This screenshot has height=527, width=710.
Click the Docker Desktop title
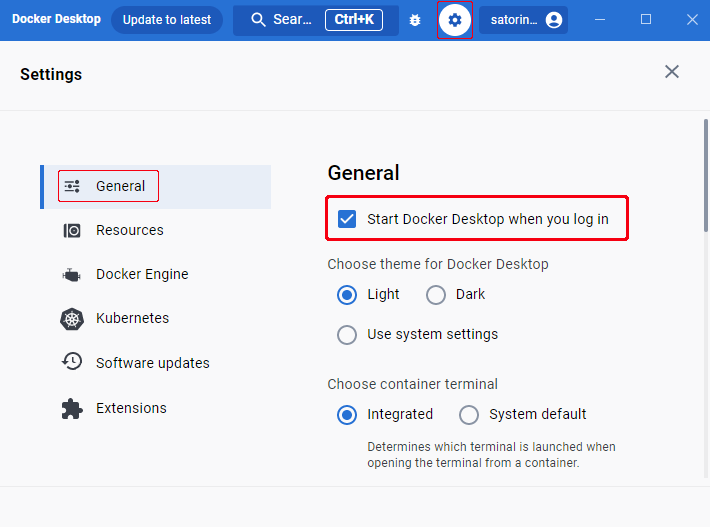pyautogui.click(x=56, y=19)
